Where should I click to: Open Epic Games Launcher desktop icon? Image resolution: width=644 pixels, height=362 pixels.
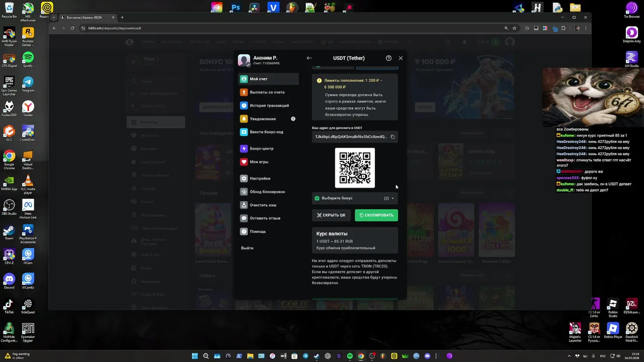[9, 86]
